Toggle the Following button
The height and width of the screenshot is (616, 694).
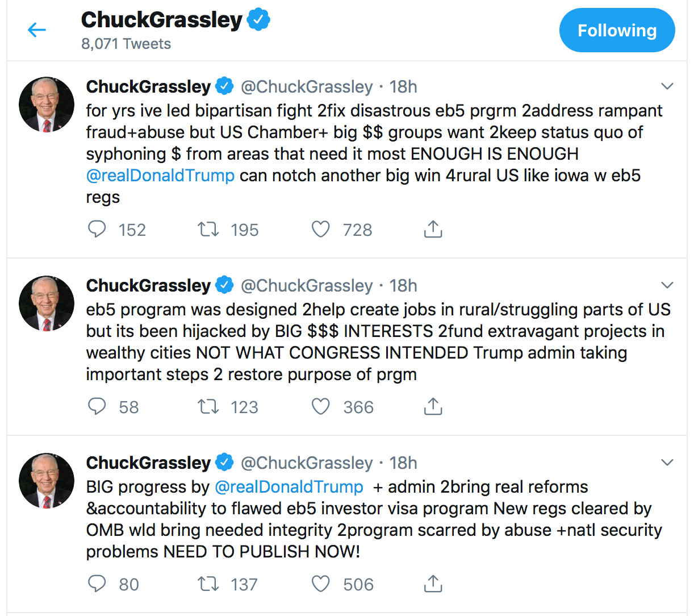pos(617,30)
